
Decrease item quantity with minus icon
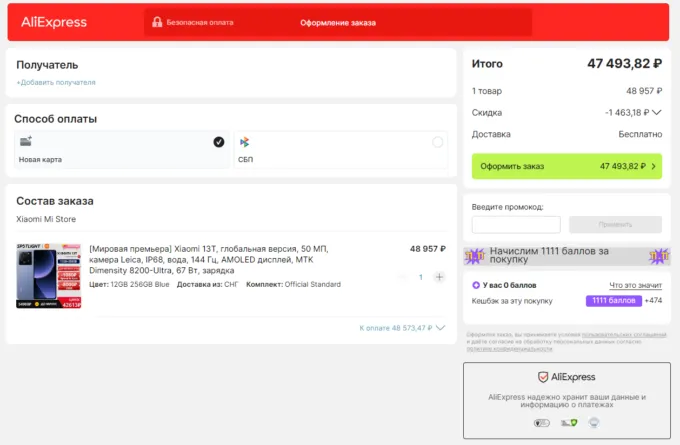pos(403,277)
